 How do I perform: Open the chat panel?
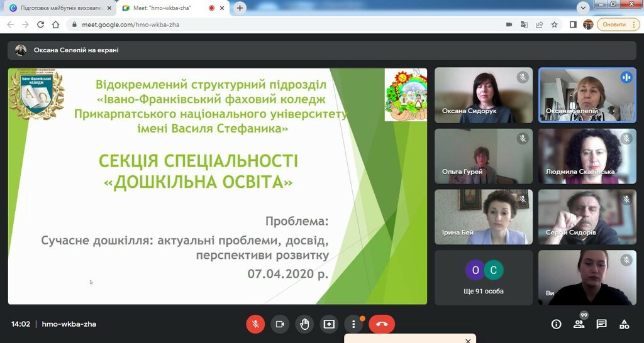pyautogui.click(x=602, y=324)
